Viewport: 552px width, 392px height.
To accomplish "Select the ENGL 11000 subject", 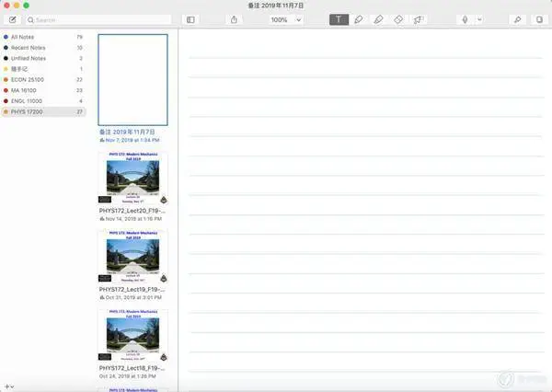I will click(x=43, y=101).
